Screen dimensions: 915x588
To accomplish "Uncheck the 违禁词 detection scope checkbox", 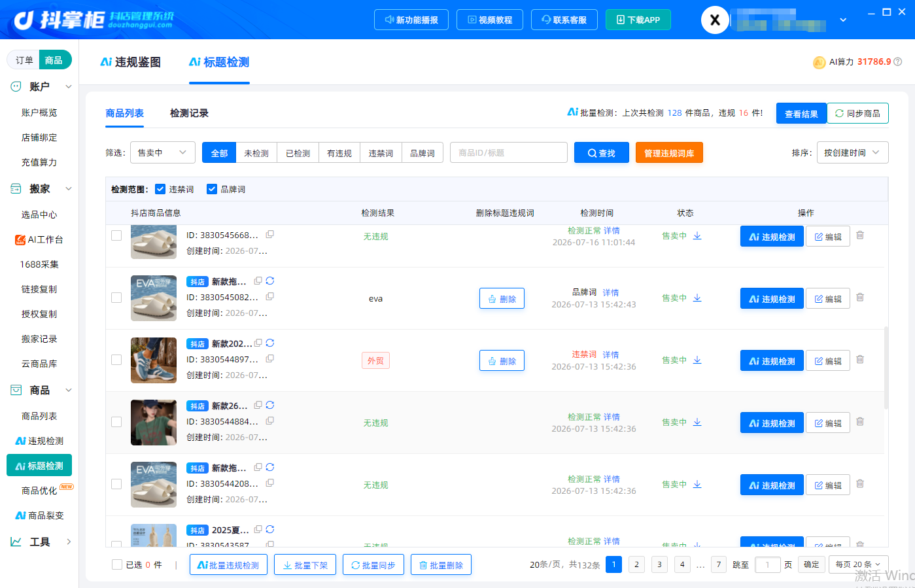I will (160, 189).
